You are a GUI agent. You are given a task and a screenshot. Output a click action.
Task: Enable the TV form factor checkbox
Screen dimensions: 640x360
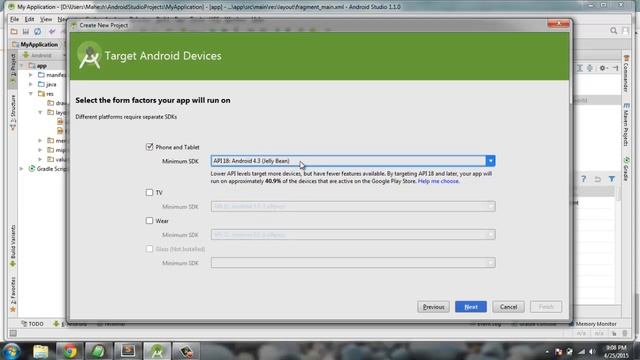(x=149, y=192)
